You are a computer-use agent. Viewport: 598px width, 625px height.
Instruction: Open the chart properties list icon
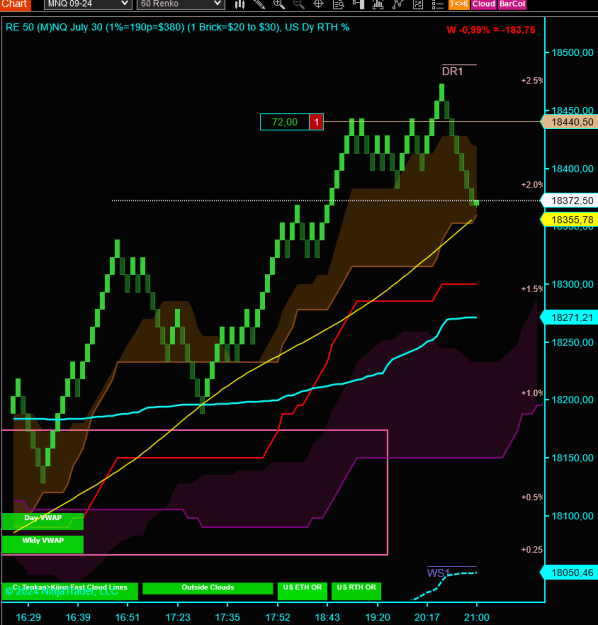[x=437, y=4]
